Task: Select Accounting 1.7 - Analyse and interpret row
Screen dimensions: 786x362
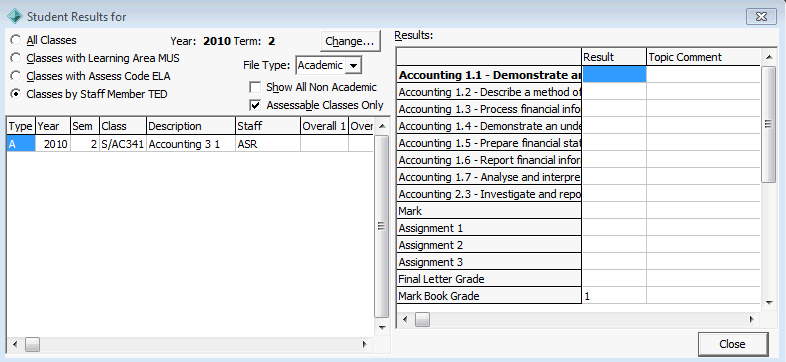Action: [x=489, y=177]
